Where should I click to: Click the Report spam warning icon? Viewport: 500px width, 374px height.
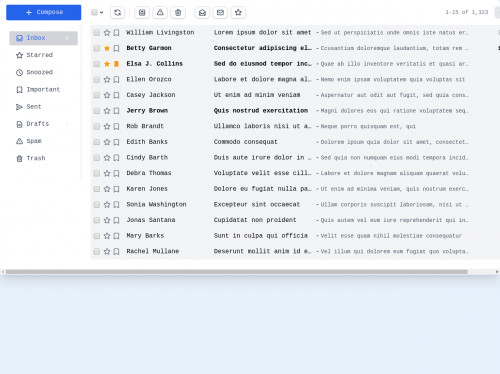pos(160,12)
